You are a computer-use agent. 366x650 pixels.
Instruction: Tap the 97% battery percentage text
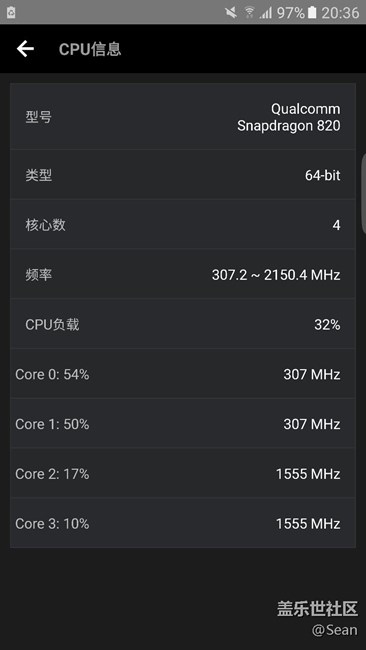(x=291, y=13)
